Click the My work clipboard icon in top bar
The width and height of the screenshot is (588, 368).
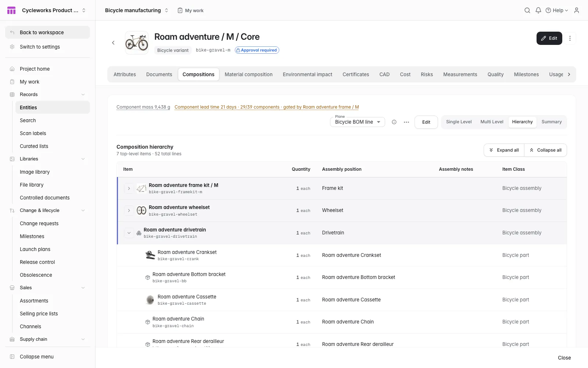pyautogui.click(x=180, y=10)
